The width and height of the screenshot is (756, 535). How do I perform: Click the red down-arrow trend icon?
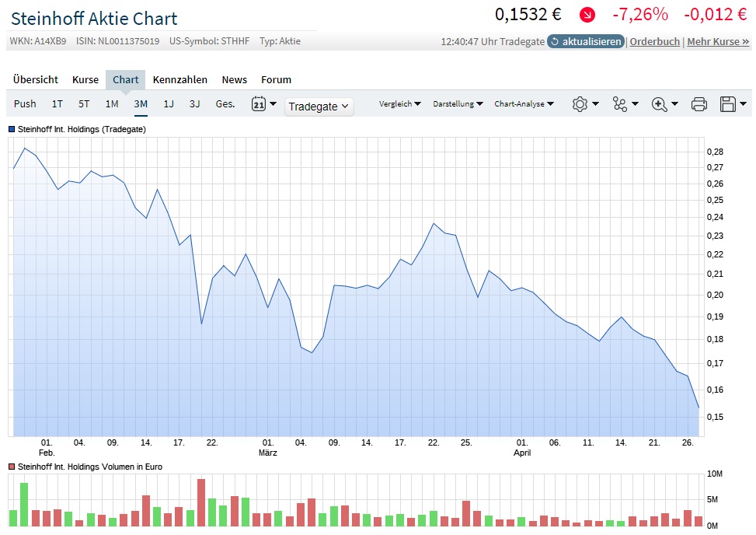coord(587,15)
